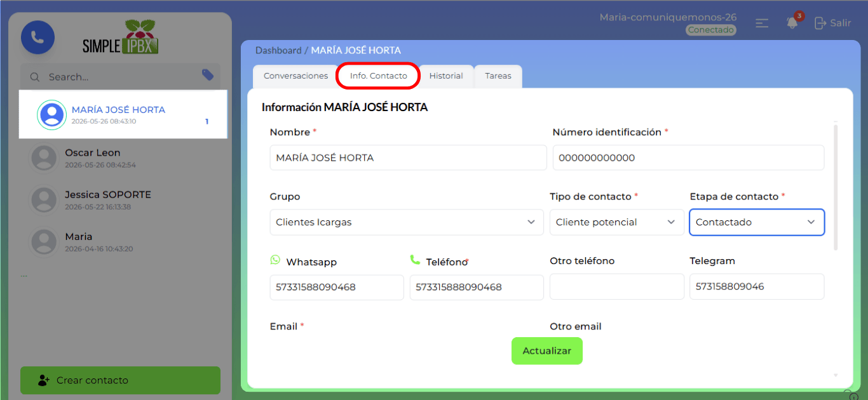The width and height of the screenshot is (868, 400).
Task: Open the Grupo dropdown
Action: 405,222
